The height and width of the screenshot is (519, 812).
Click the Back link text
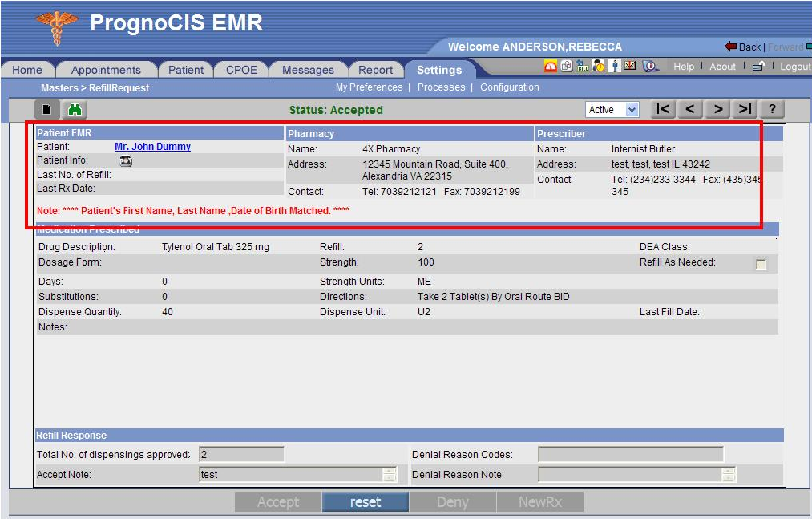[749, 47]
